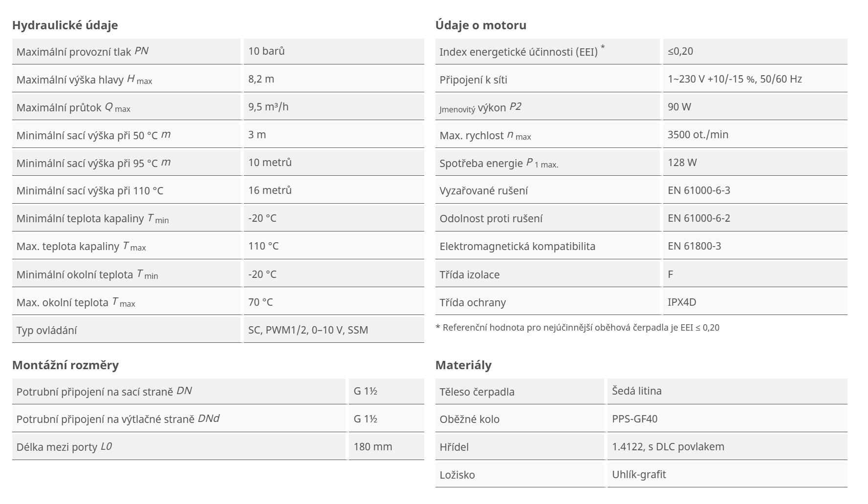The image size is (868, 504).
Task: Select the Připojení k síti voltage value
Action: click(735, 79)
